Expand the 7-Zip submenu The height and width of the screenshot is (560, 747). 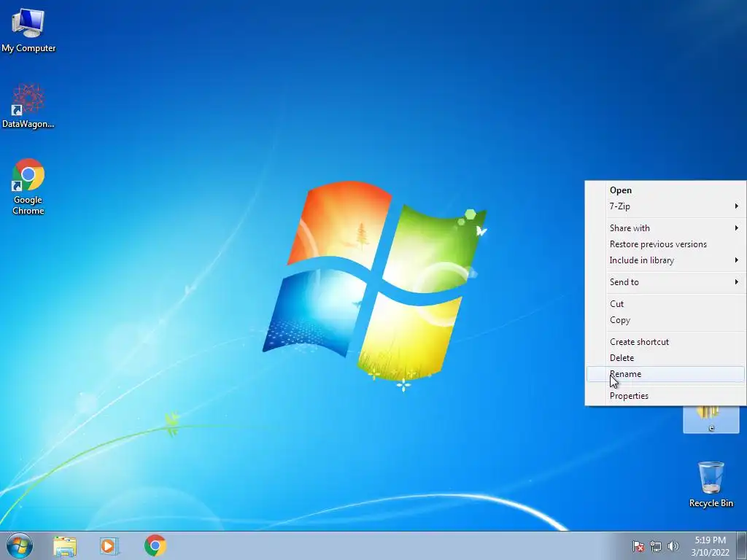point(665,206)
